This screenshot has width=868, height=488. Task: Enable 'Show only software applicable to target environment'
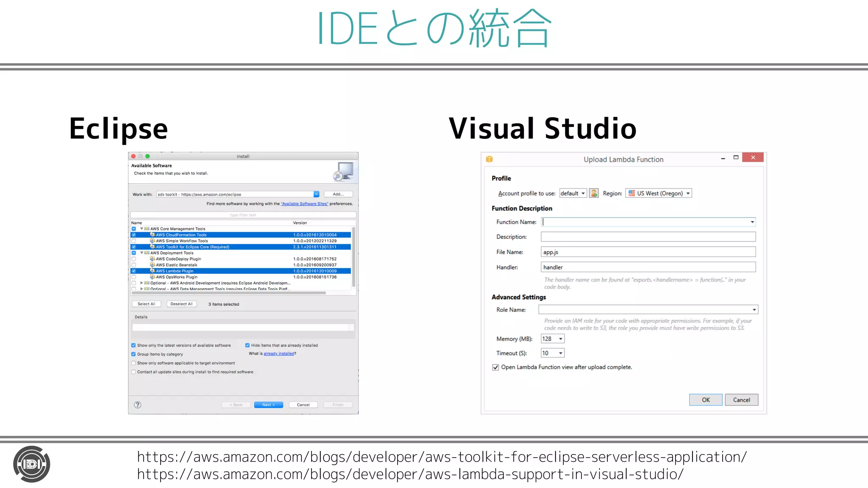point(134,363)
